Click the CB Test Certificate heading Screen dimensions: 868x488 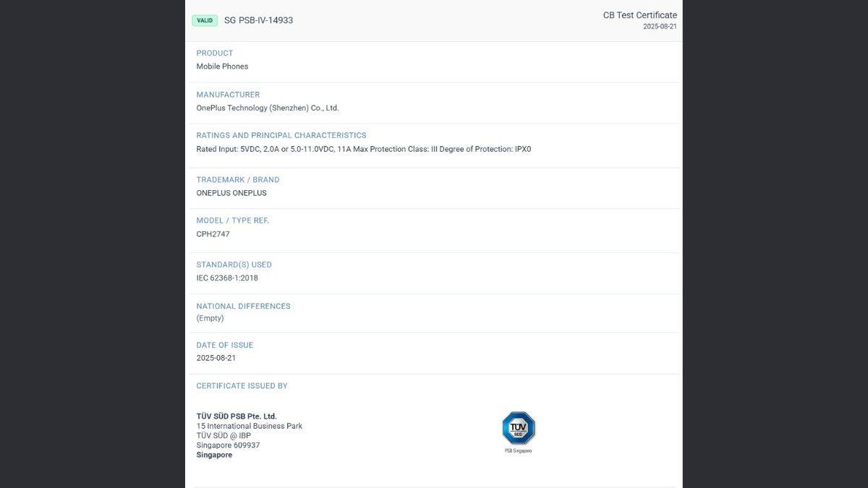[639, 15]
